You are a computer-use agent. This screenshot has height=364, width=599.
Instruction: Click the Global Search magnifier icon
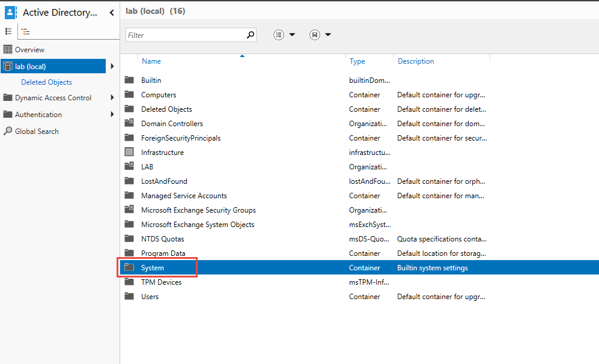[x=8, y=131]
